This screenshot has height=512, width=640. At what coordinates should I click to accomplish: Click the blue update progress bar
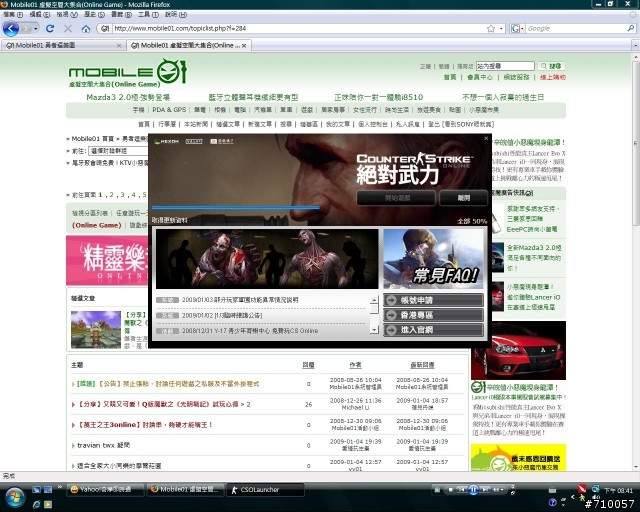click(236, 207)
